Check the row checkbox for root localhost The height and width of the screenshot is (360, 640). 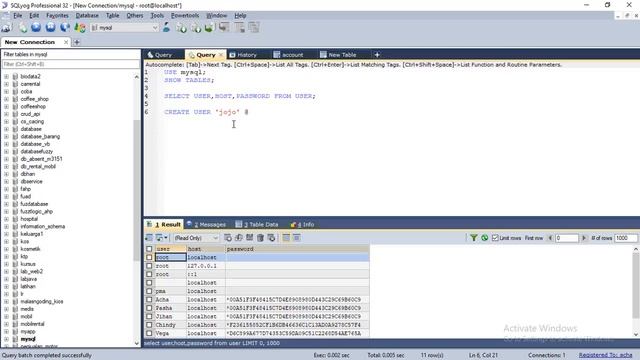point(149,258)
